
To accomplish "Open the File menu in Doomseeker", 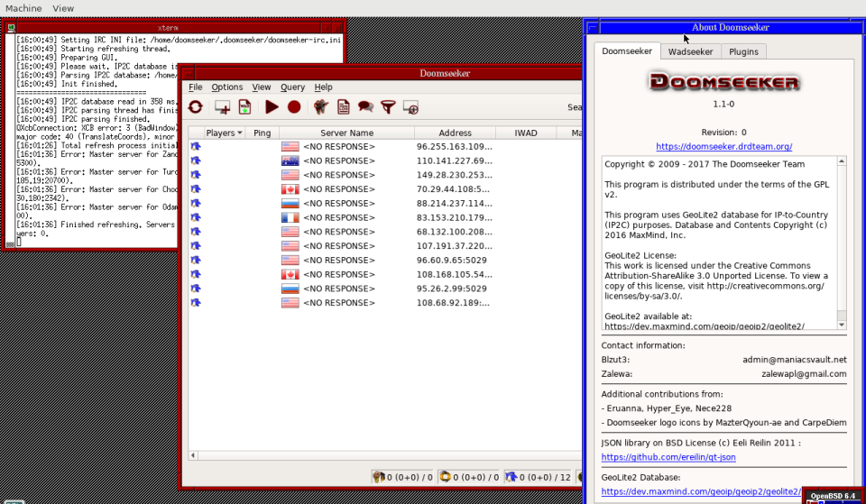I will 195,87.
